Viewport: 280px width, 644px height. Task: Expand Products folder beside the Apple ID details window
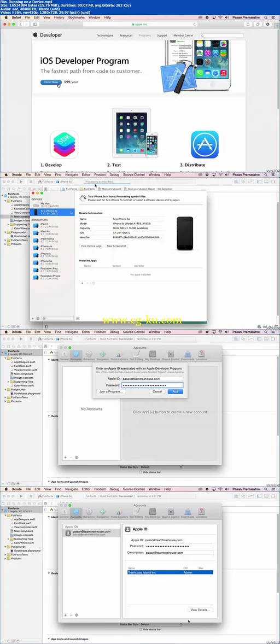[6, 558]
